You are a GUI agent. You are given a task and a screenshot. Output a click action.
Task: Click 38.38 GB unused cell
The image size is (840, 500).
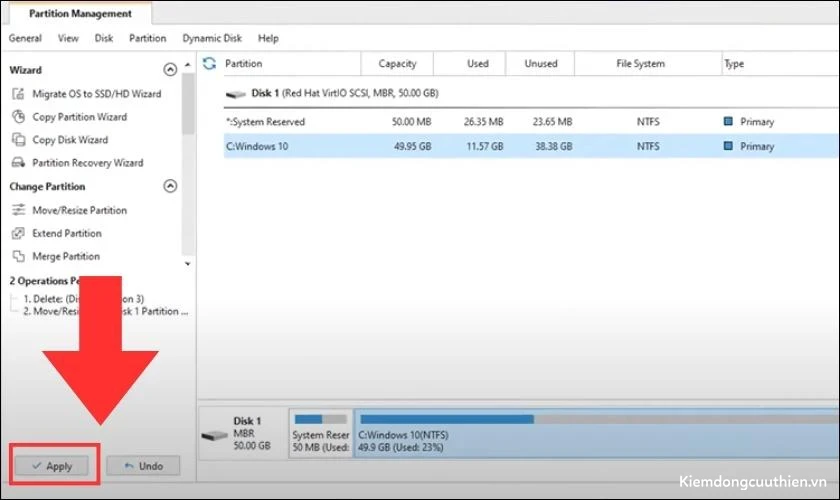pos(553,146)
